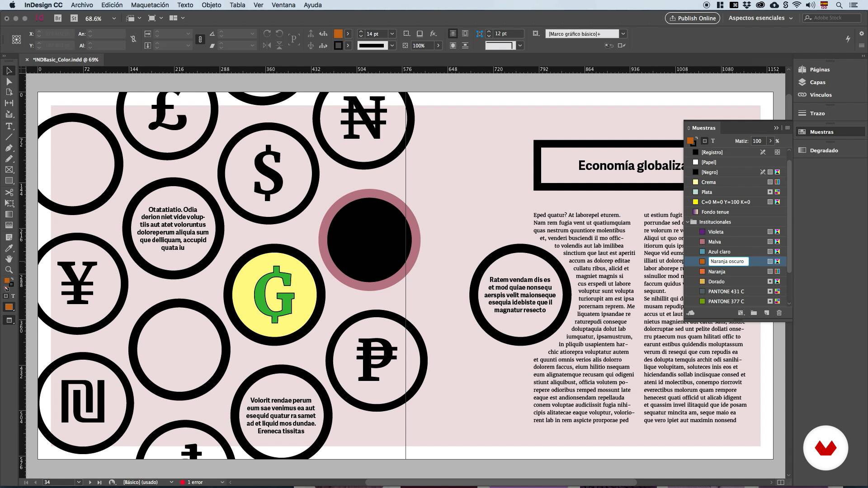This screenshot has width=868, height=488.
Task: Click rotate 90 degrees clockwise icon
Action: (x=267, y=34)
